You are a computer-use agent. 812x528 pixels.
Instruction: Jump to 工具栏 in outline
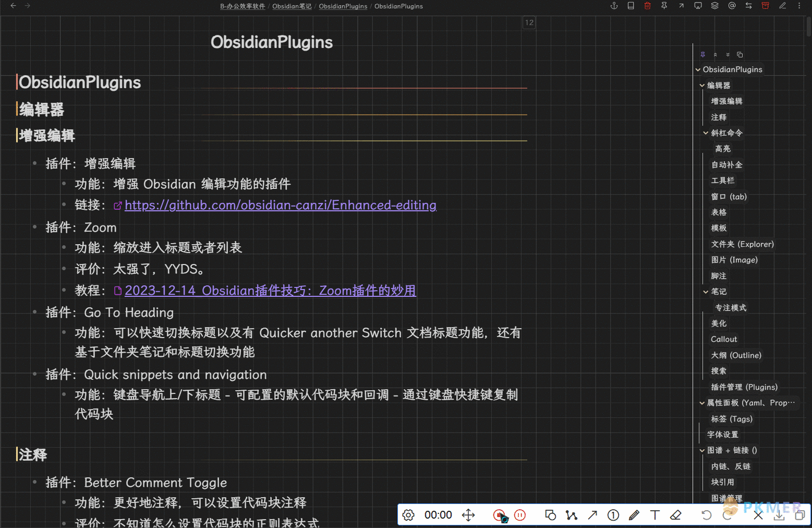tap(722, 181)
